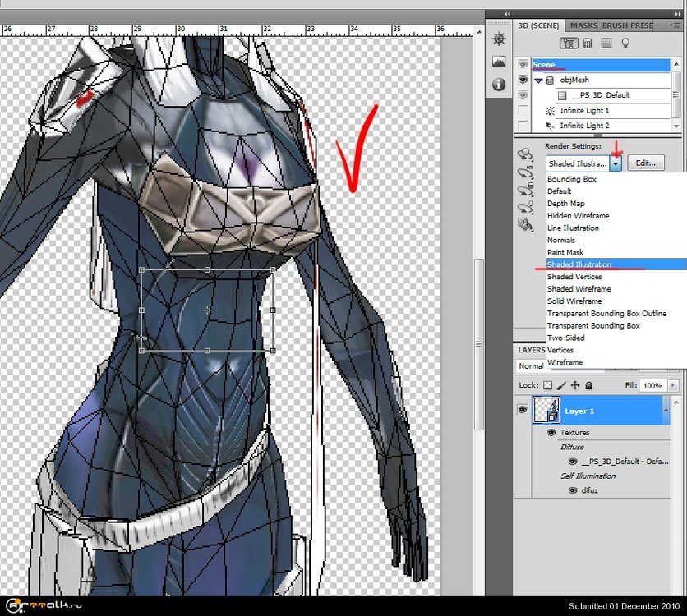
Task: Select the 3D Light Rotate tool
Action: [525, 208]
